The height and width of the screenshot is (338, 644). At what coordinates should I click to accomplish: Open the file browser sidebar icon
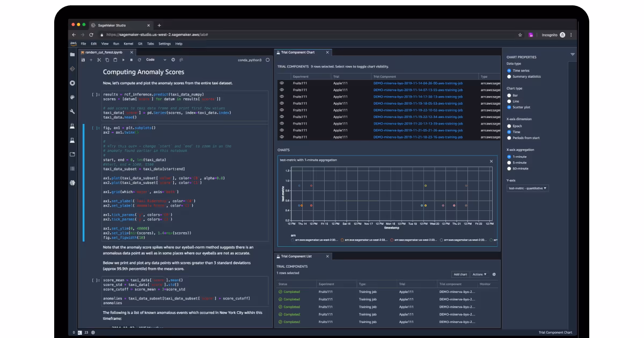(x=72, y=55)
